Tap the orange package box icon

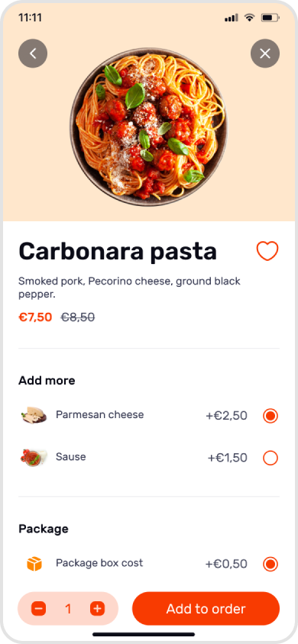click(34, 563)
